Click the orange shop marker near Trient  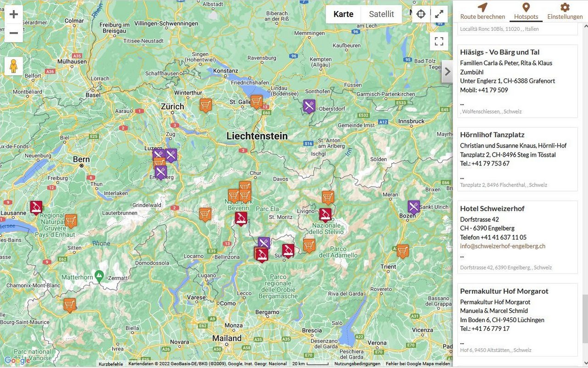coord(403,250)
